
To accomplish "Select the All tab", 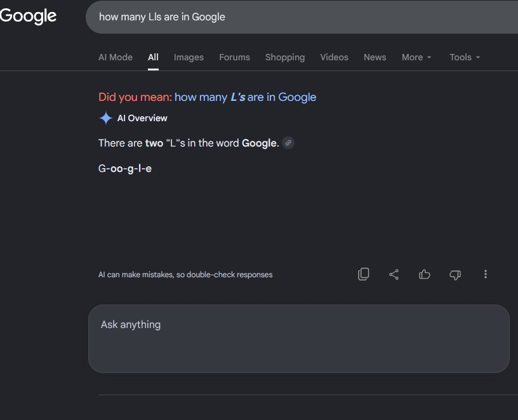I will pos(153,57).
